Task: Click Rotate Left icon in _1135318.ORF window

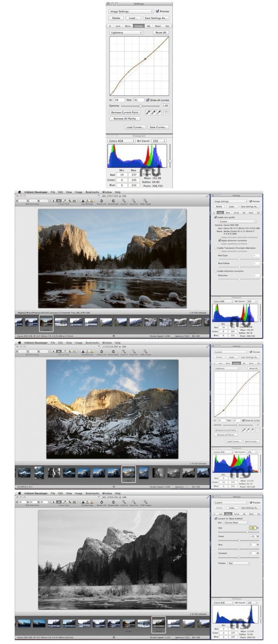Action: (x=102, y=351)
